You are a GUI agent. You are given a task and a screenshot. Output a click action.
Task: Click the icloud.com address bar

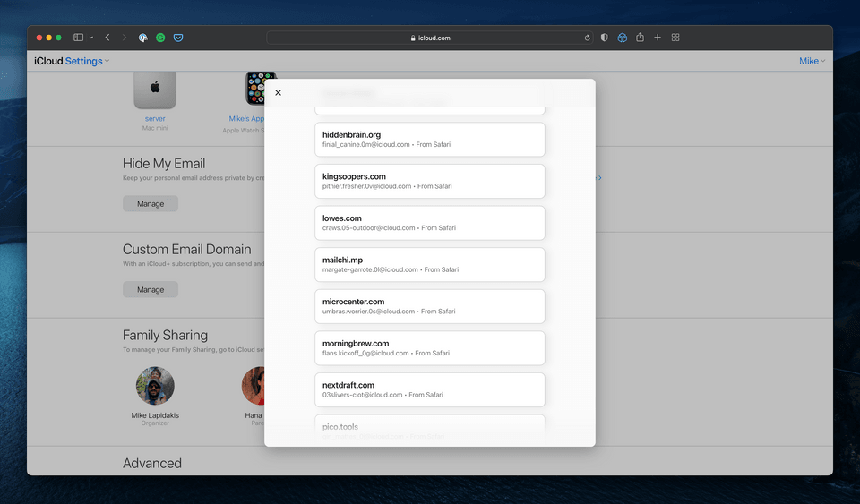pyautogui.click(x=430, y=38)
